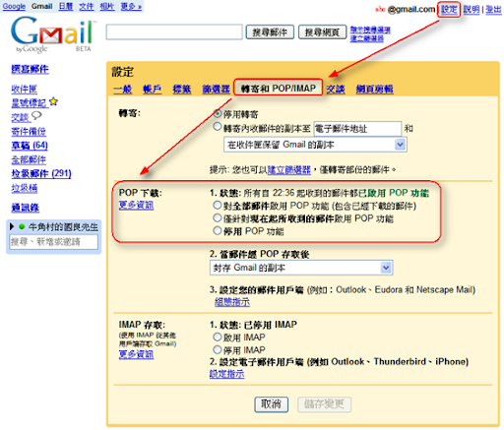Open the archive Gmail copy dropdown

point(301,268)
